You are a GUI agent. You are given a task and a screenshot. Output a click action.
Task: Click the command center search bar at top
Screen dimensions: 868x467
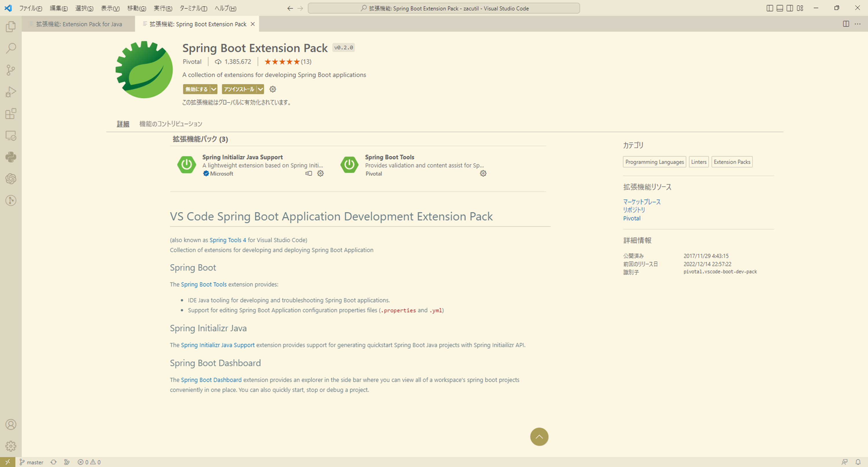[x=444, y=8]
